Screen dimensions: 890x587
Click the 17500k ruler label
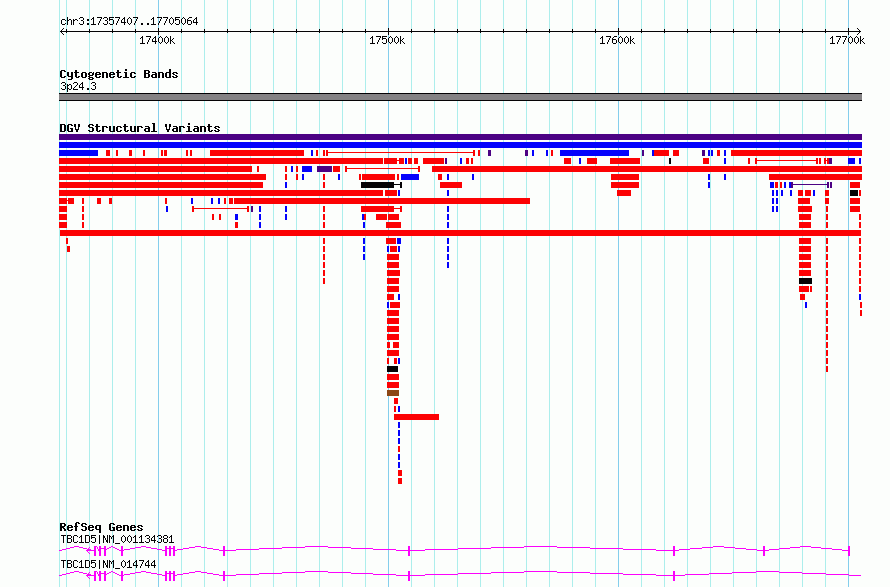pos(387,40)
